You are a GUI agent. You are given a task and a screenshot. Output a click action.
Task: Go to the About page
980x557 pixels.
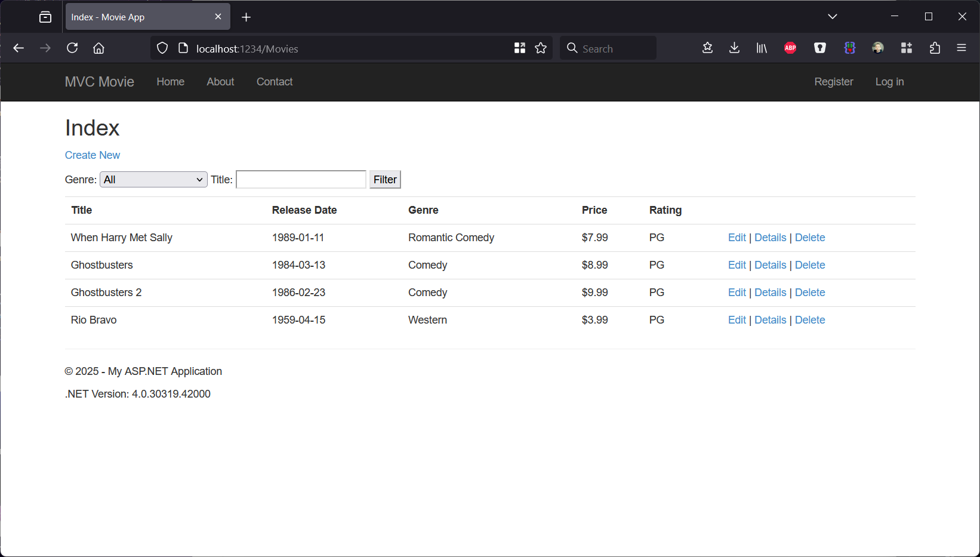[x=220, y=82]
